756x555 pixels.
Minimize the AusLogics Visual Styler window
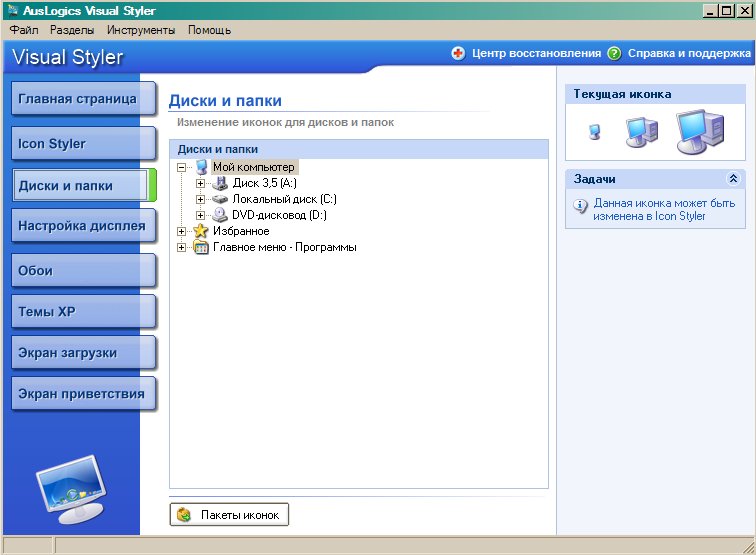709,10
